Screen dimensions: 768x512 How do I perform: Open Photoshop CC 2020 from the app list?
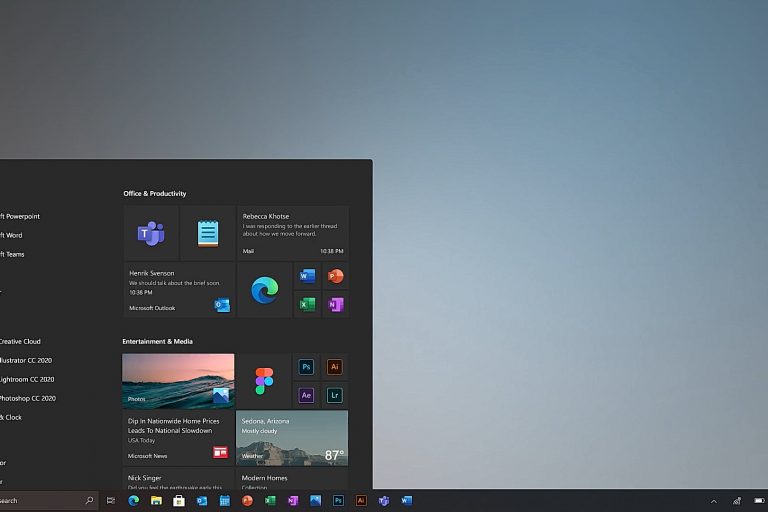pyautogui.click(x=28, y=399)
